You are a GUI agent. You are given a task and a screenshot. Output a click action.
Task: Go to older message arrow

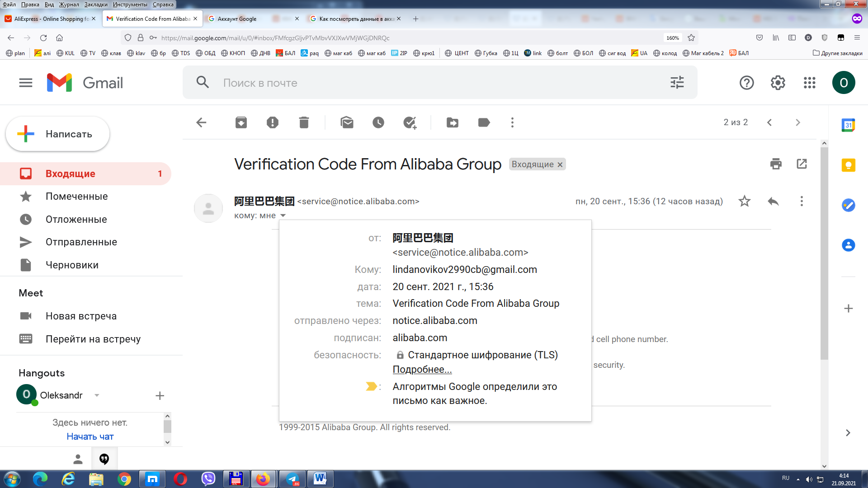798,122
